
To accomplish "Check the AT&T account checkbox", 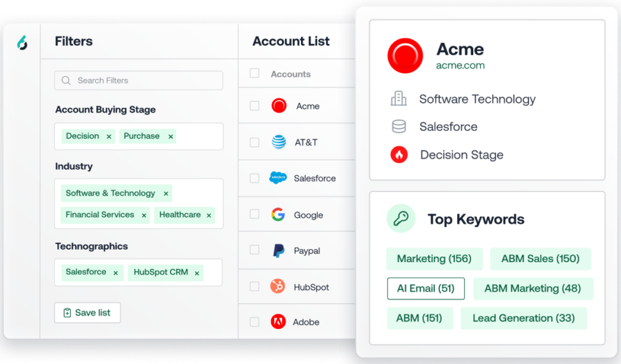I will [x=254, y=142].
